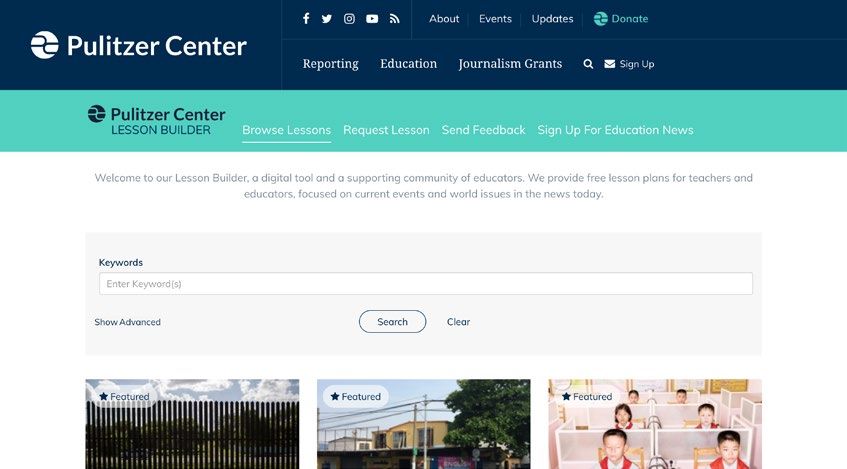
Task: Click the Search button
Action: tap(393, 321)
